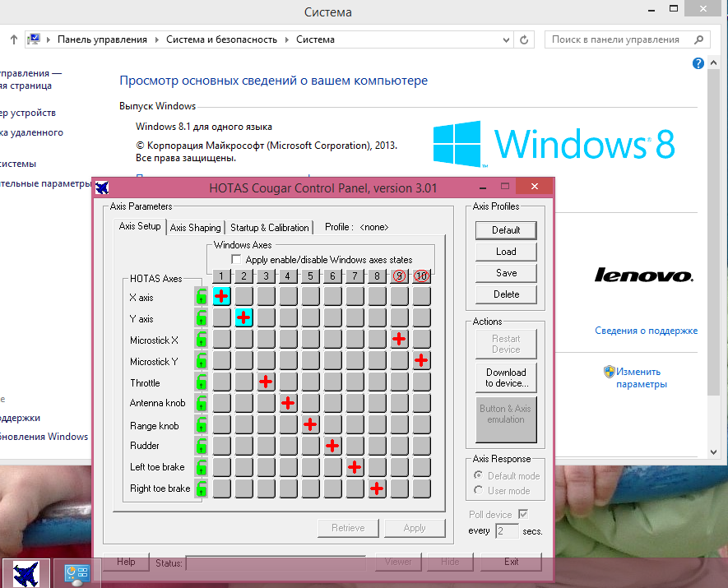
Task: Toggle the Poll device checkbox
Action: 523,514
